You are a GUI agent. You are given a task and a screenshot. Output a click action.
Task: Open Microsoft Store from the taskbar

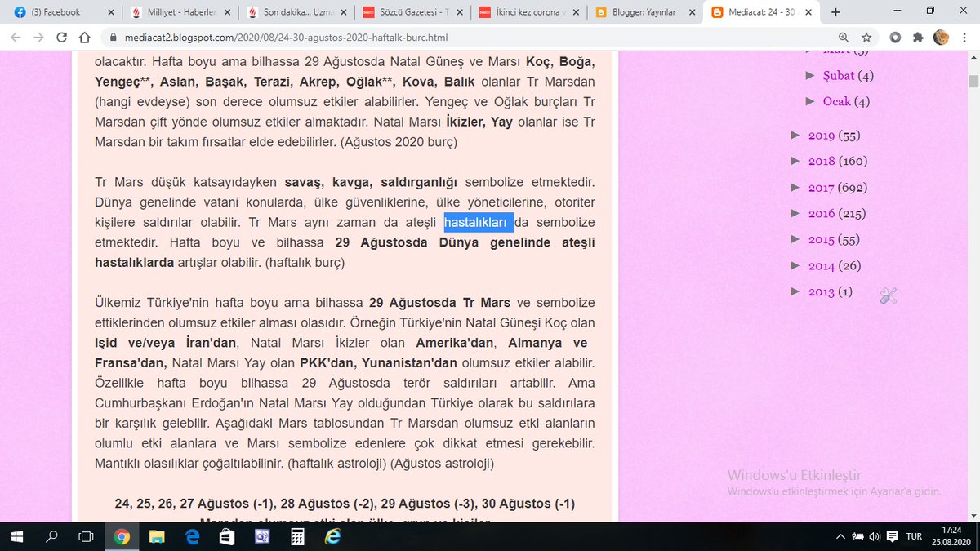tap(227, 536)
